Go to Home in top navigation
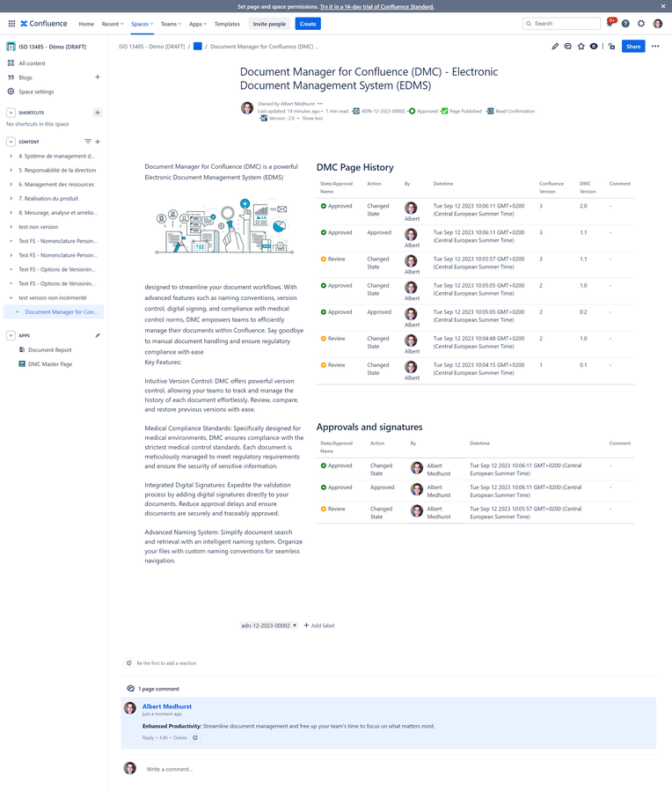Viewport: 672px width, 791px height. point(86,25)
